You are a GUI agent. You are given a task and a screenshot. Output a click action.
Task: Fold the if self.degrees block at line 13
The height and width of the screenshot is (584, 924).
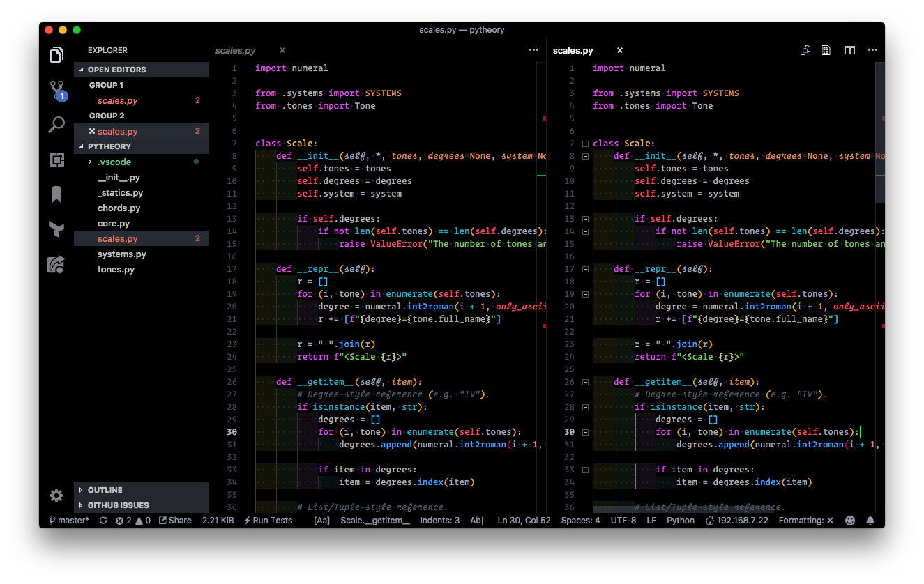585,219
